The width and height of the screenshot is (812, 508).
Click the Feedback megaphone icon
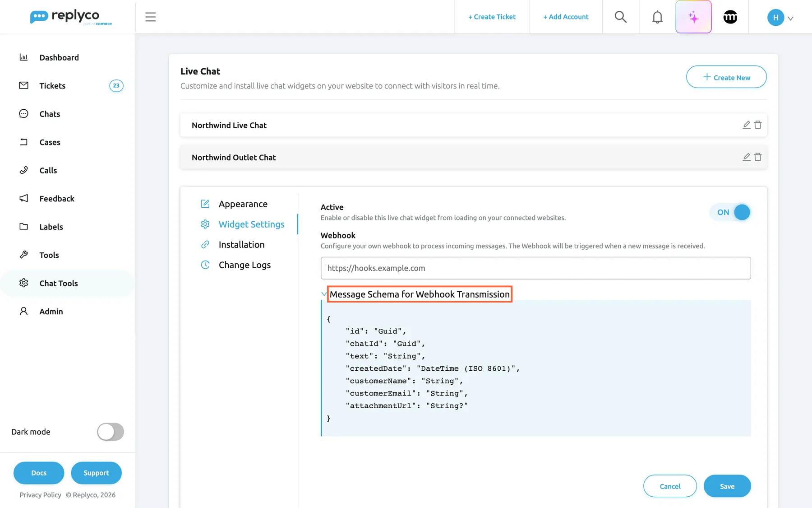click(23, 198)
